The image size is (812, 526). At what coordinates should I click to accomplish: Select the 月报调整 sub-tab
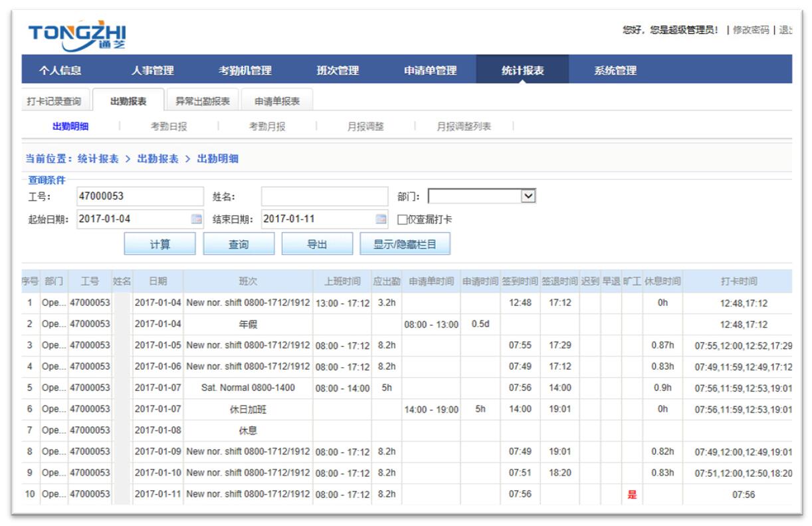coord(365,126)
